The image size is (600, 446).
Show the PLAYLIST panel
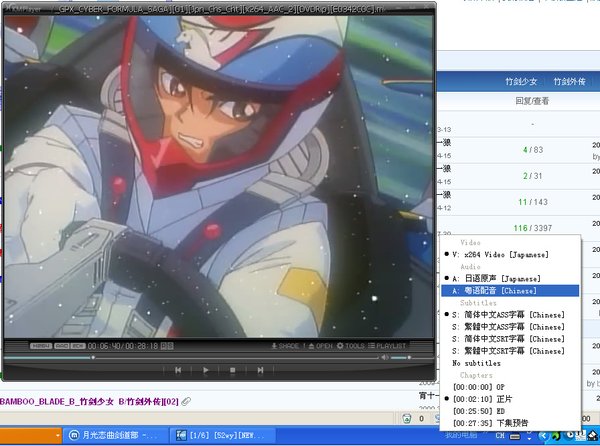tap(386, 346)
